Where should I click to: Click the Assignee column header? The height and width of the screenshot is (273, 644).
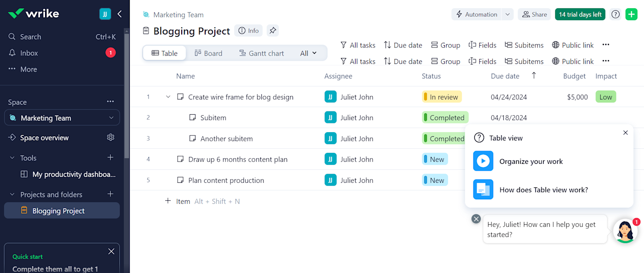pos(338,76)
